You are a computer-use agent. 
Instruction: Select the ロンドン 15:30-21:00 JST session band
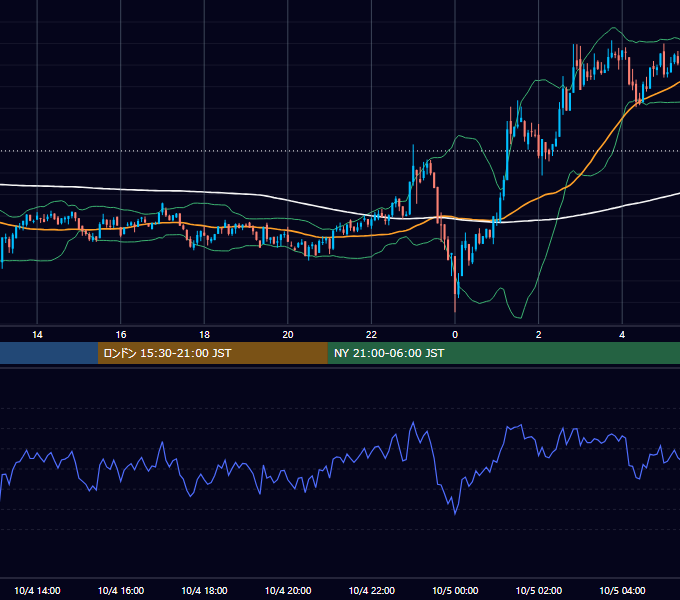pyautogui.click(x=212, y=353)
